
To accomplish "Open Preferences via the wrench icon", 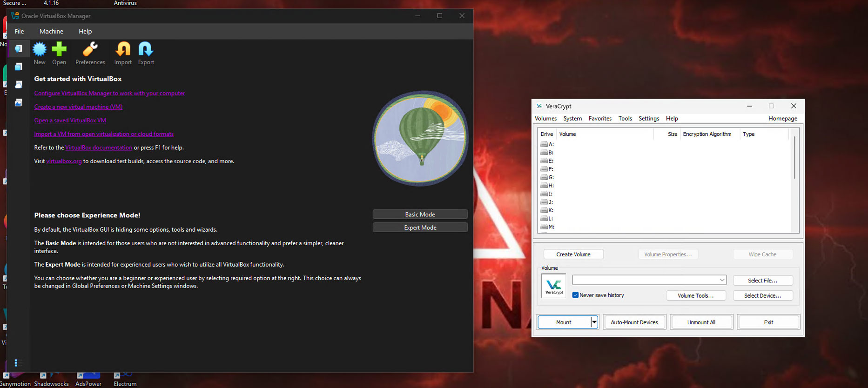I will [x=90, y=49].
